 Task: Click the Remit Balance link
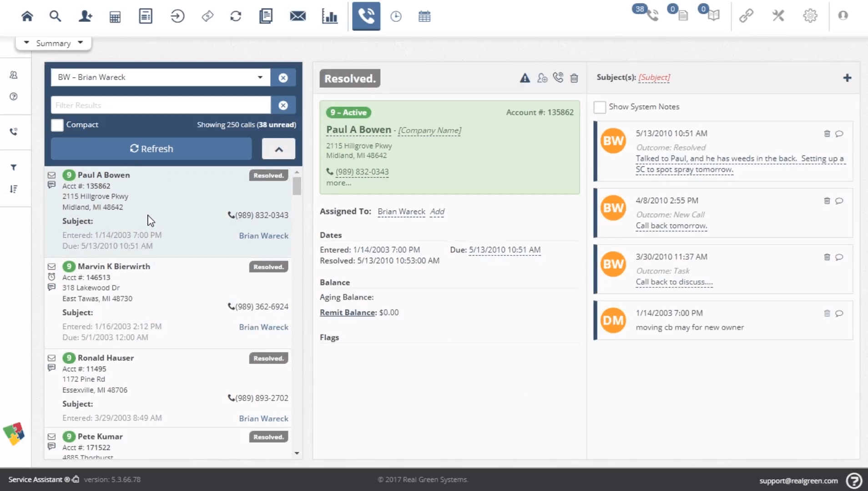[348, 313]
